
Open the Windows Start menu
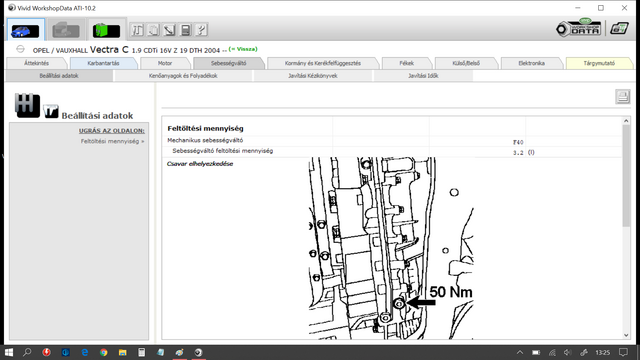point(9,352)
